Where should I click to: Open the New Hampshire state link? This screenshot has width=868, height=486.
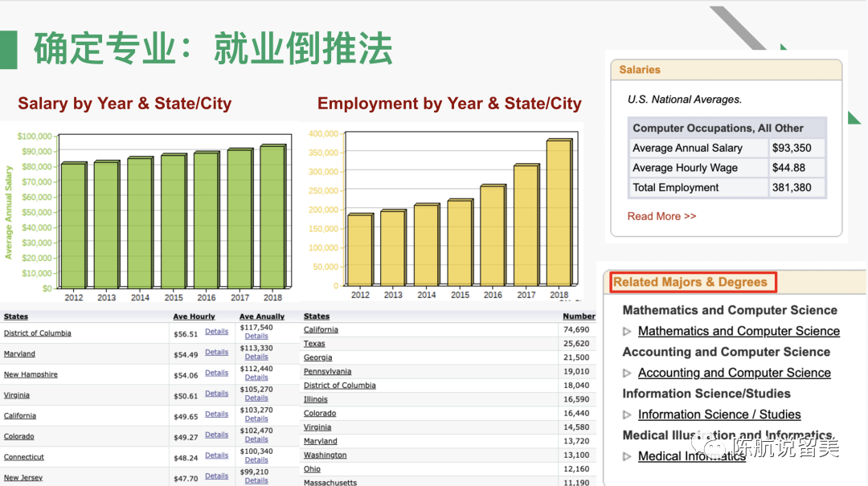click(31, 374)
